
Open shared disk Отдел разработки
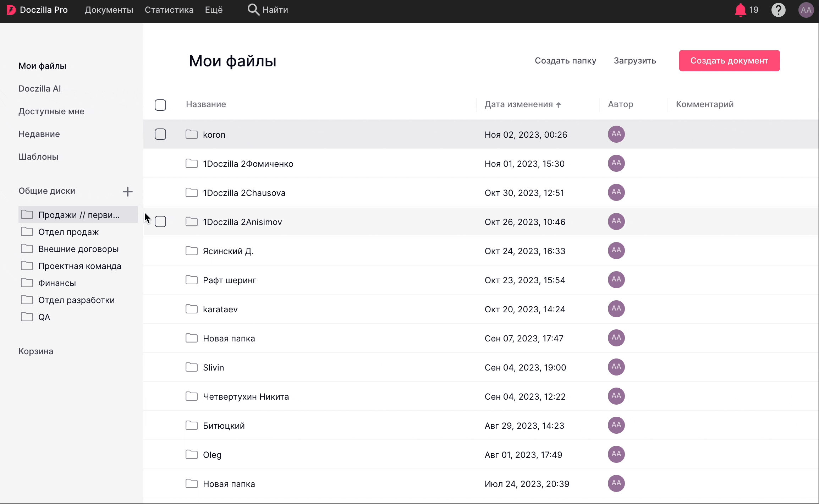[76, 300]
